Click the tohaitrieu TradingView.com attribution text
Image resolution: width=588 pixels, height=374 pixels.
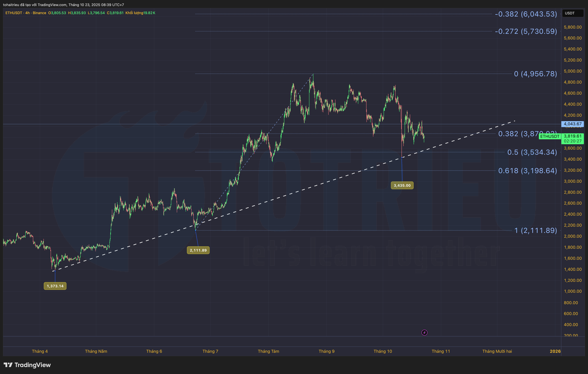[x=63, y=4]
